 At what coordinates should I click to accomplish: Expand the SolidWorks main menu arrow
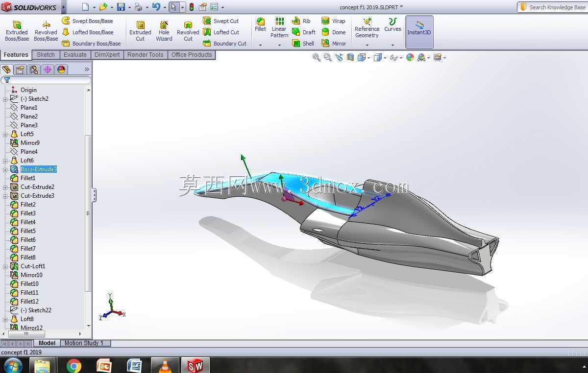[64, 7]
